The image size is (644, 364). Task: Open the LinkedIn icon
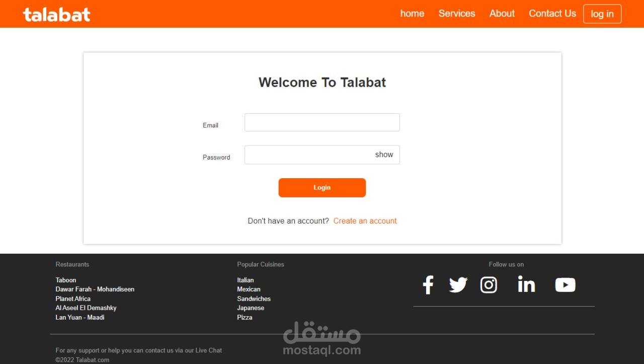click(526, 285)
